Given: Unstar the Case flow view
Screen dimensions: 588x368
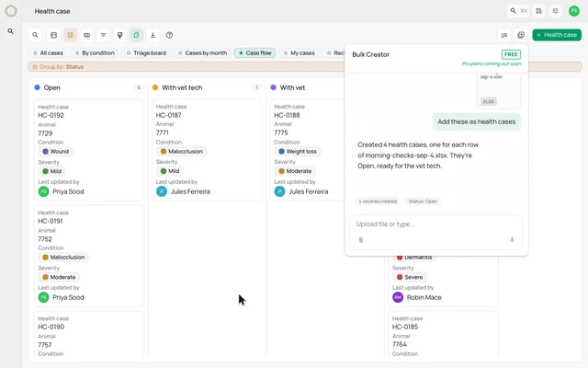Looking at the screenshot, I should pos(241,53).
